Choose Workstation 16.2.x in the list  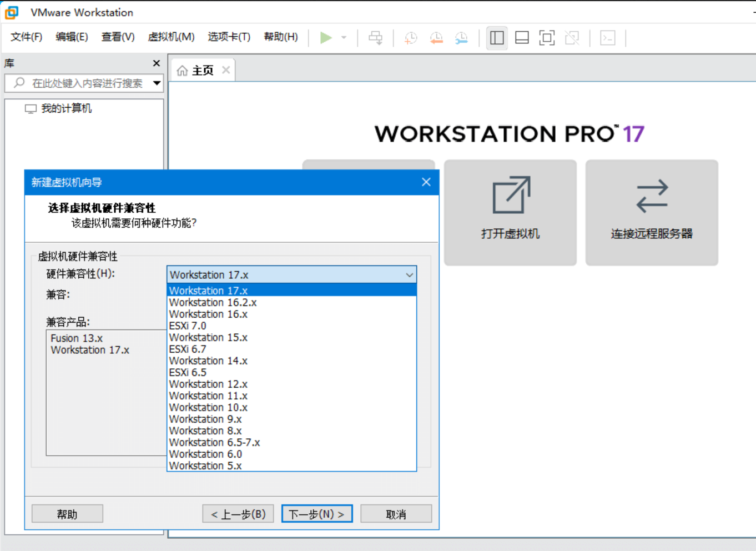292,302
